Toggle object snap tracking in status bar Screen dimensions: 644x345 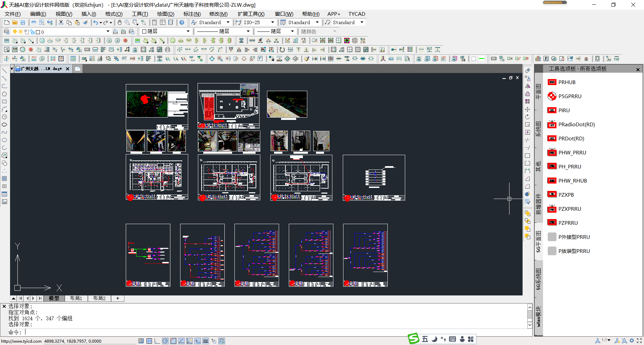[x=181, y=341]
